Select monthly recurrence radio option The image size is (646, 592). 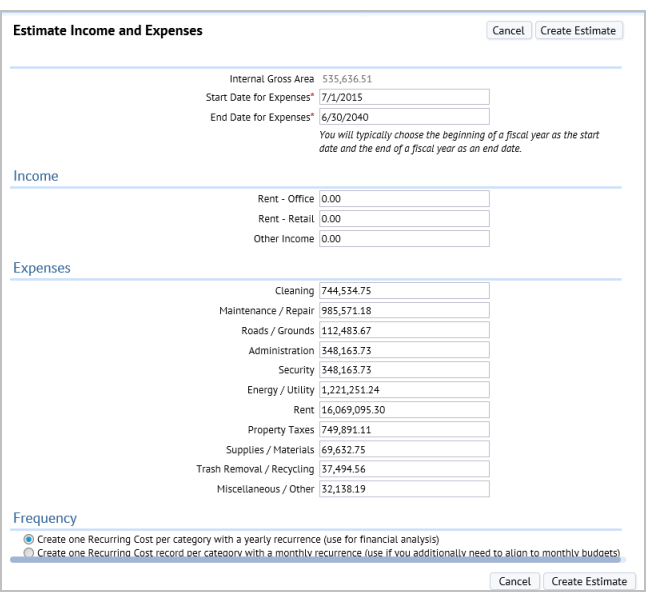click(28, 552)
